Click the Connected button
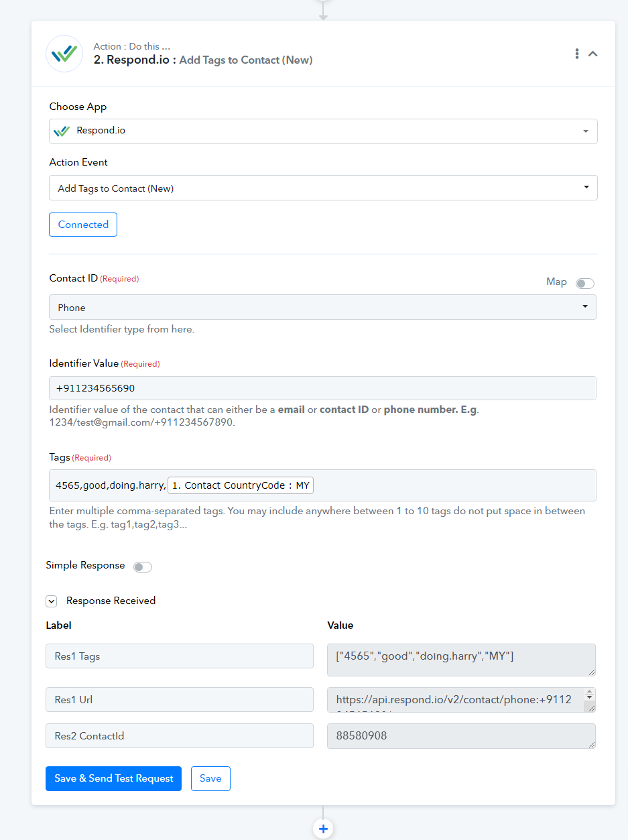Viewport: 628px width, 840px height. [x=83, y=225]
